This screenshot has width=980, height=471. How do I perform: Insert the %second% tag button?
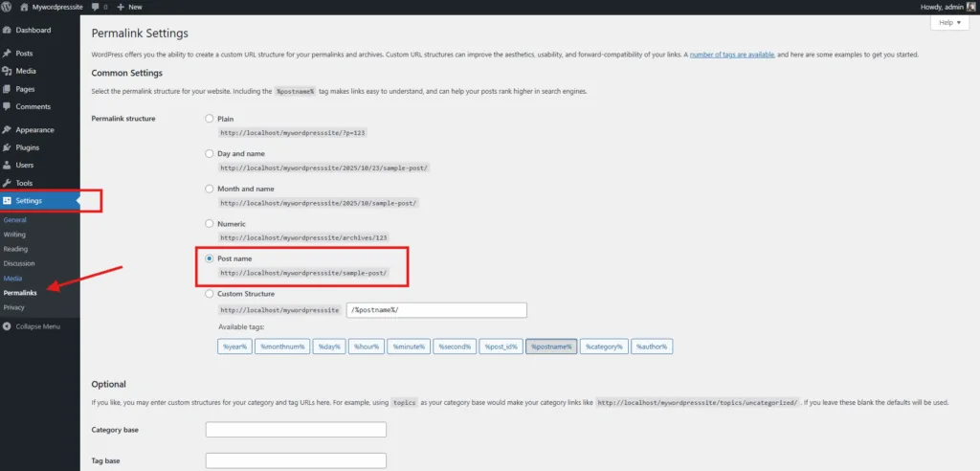(x=455, y=347)
